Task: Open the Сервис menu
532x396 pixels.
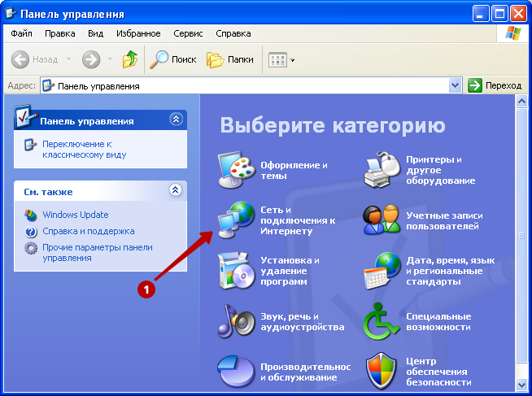Action: click(188, 33)
